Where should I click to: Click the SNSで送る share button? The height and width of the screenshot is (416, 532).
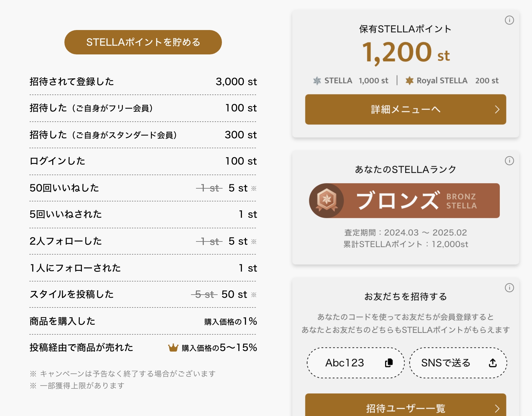coord(458,363)
